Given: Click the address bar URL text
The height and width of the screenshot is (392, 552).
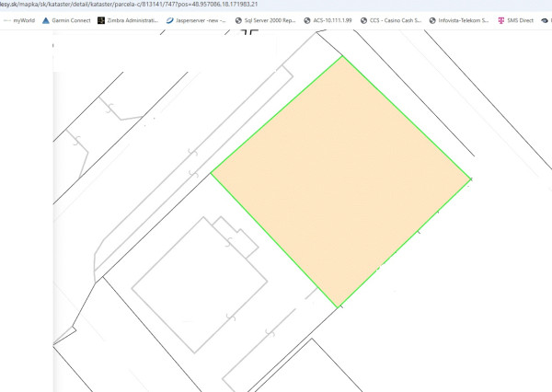Looking at the screenshot, I should point(129,5).
